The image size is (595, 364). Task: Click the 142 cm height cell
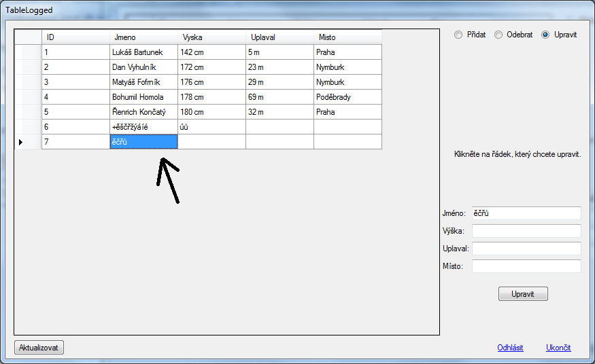[x=211, y=52]
